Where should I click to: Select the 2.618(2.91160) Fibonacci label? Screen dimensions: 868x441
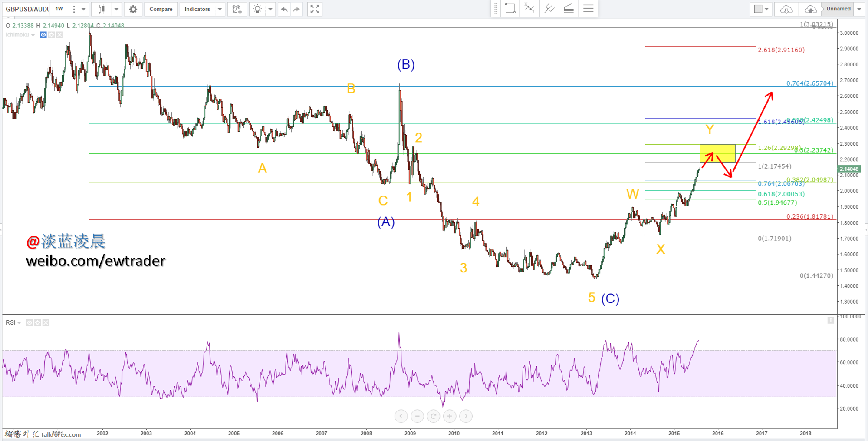[781, 50]
